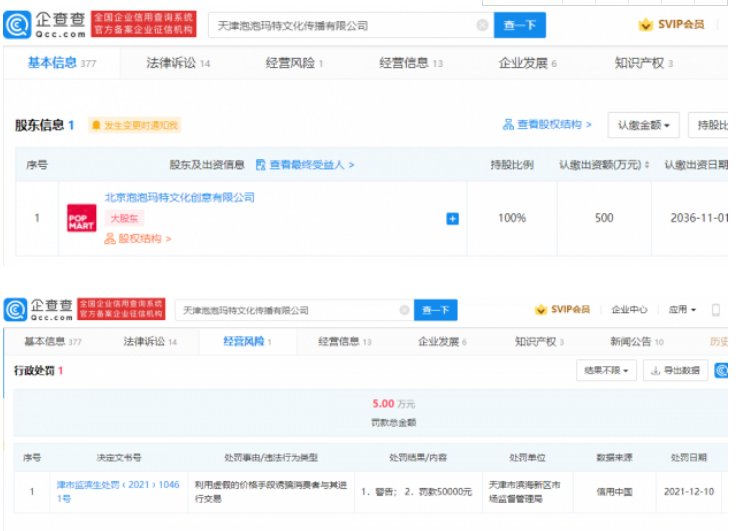Select lower 企业发展 6 tab
The width and height of the screenshot is (747, 531).
[442, 341]
